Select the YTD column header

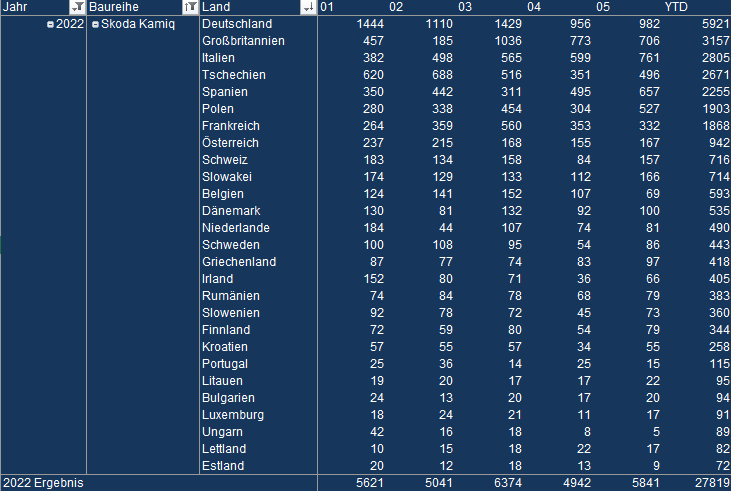tap(676, 7)
